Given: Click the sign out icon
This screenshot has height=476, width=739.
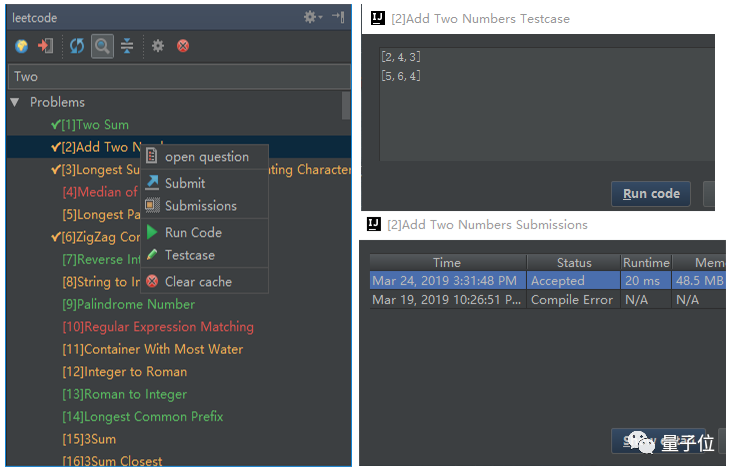Looking at the screenshot, I should (x=45, y=46).
